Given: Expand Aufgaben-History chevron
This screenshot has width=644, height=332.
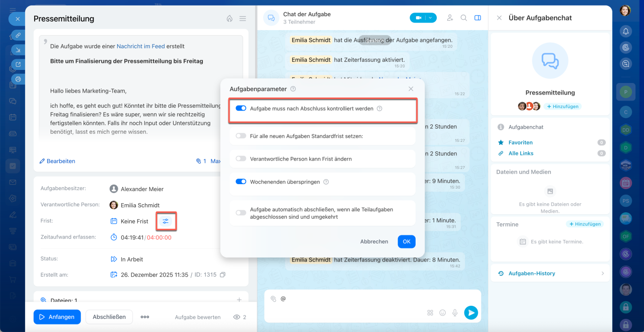Looking at the screenshot, I should (603, 273).
